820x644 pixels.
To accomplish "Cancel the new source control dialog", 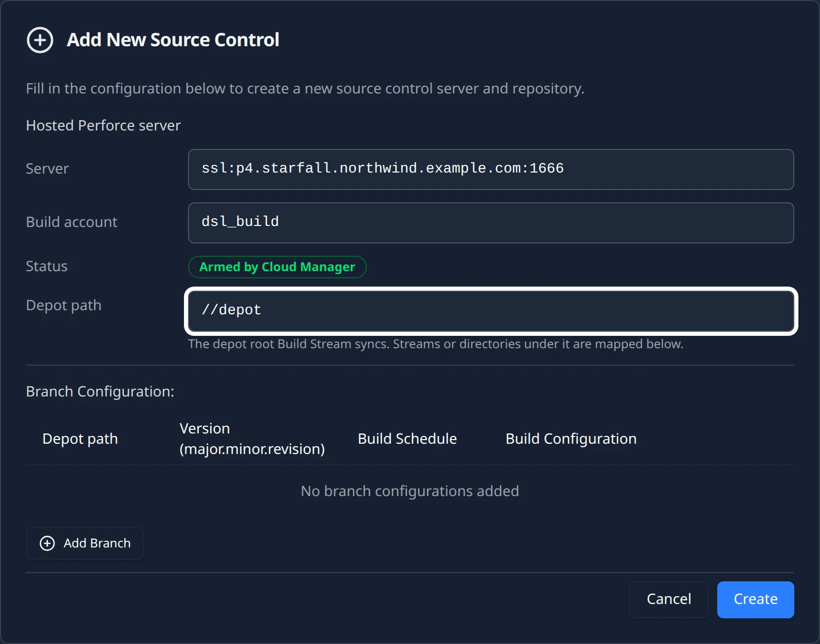I will pos(668,599).
